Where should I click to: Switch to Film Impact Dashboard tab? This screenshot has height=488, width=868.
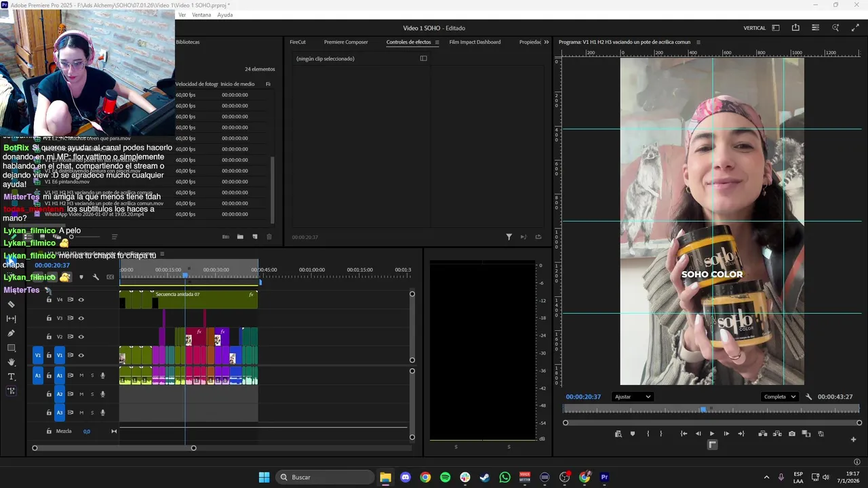(475, 42)
